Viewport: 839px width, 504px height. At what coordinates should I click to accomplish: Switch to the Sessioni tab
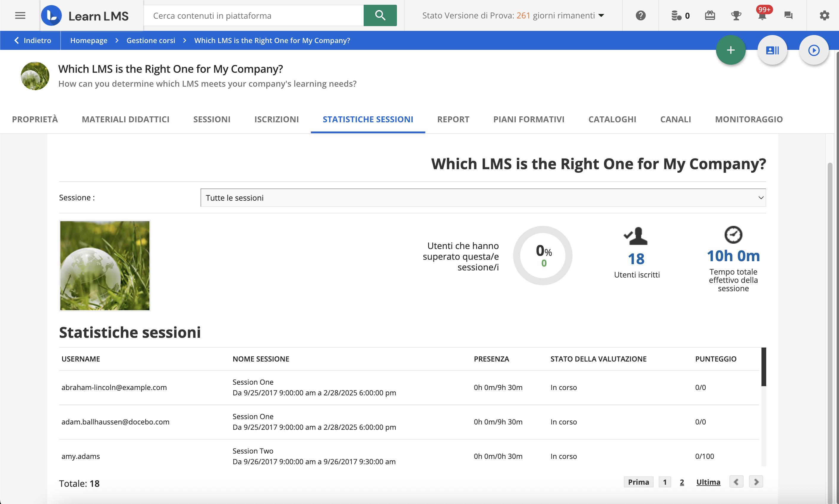212,119
